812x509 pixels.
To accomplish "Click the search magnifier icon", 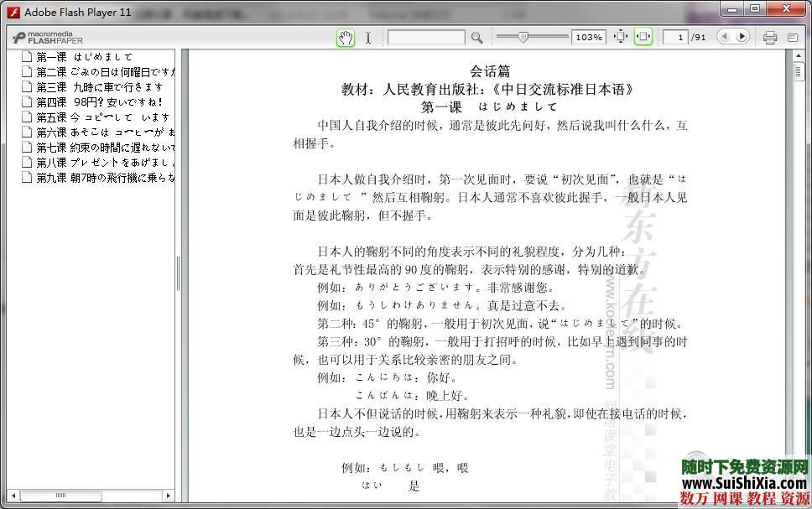I will tap(476, 37).
